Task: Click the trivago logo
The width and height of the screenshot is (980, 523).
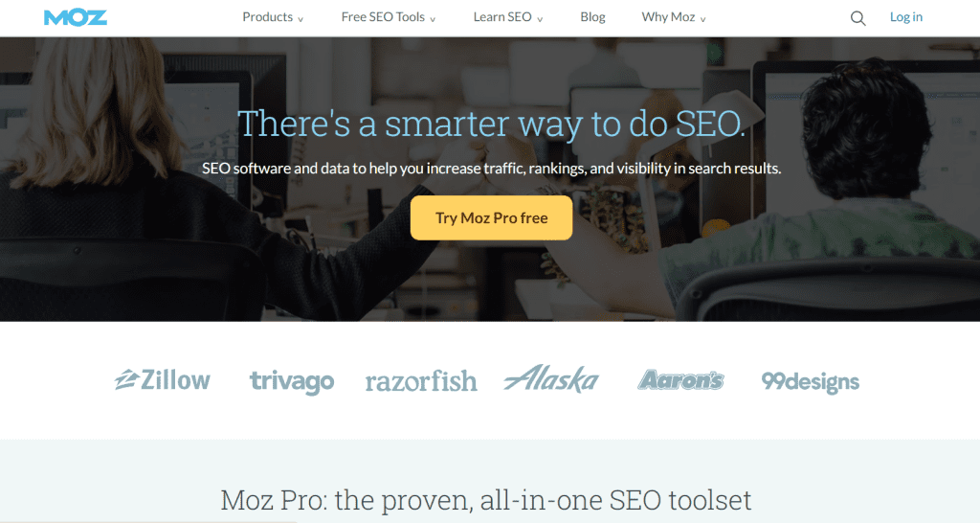Action: click(292, 381)
